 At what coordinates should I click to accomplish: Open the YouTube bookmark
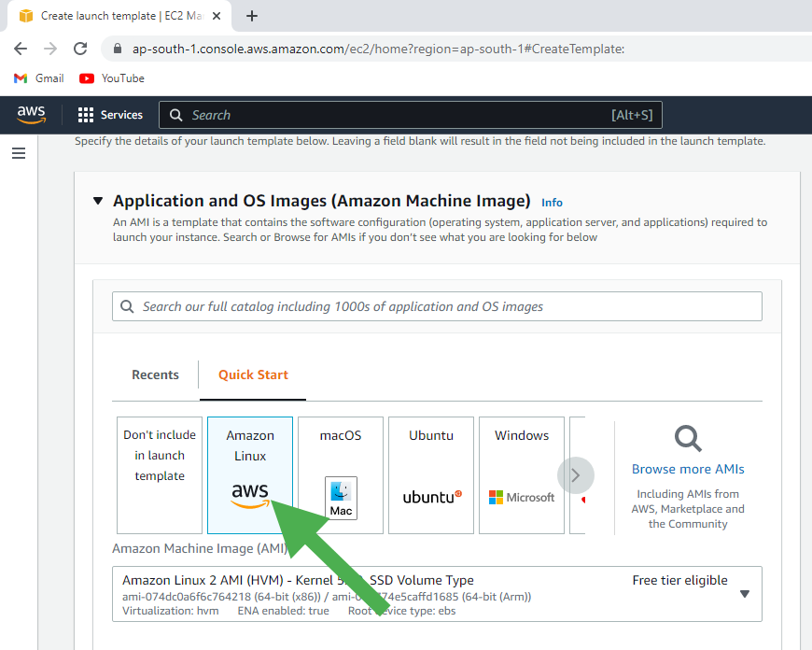pyautogui.click(x=112, y=78)
